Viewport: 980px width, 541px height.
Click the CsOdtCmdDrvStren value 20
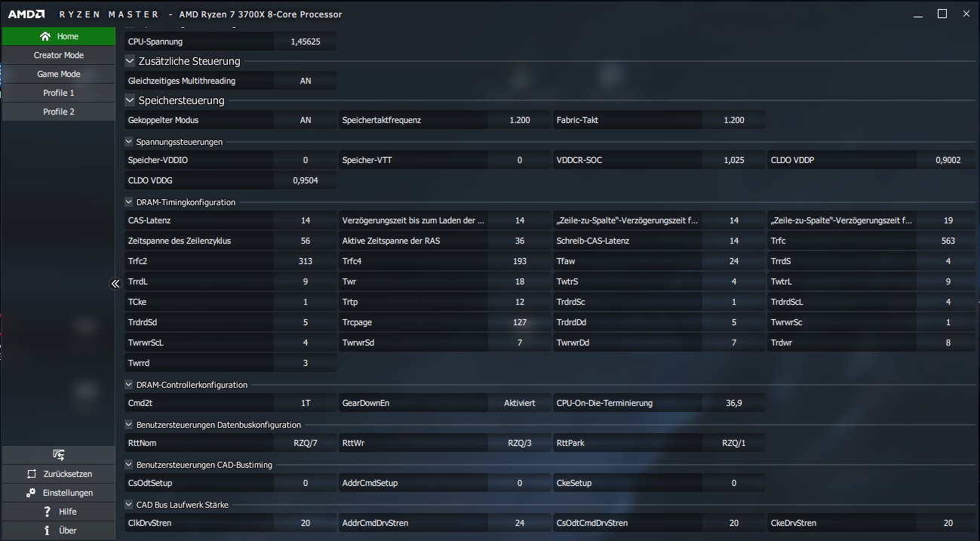click(734, 523)
